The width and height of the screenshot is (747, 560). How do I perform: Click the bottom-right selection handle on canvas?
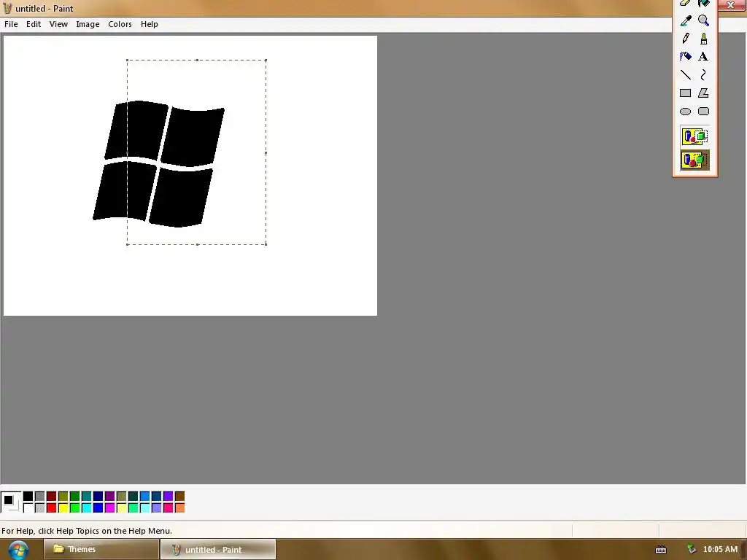[x=266, y=244]
